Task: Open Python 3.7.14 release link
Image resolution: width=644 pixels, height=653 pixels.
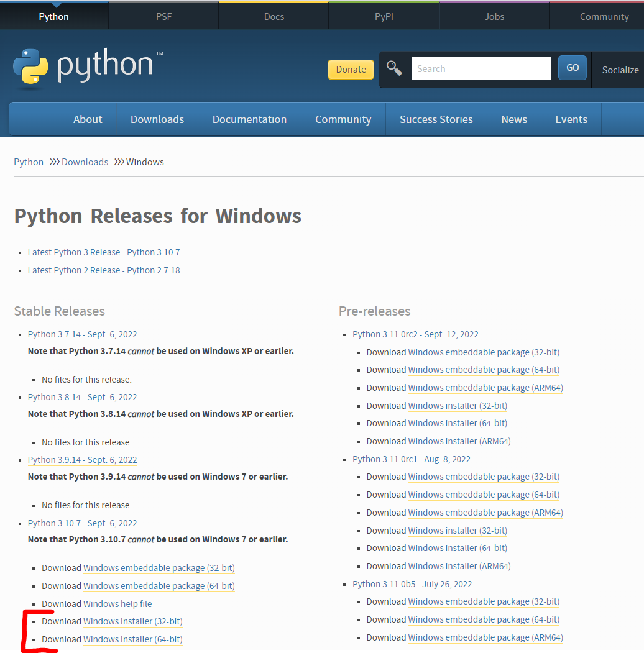Action: pos(82,334)
